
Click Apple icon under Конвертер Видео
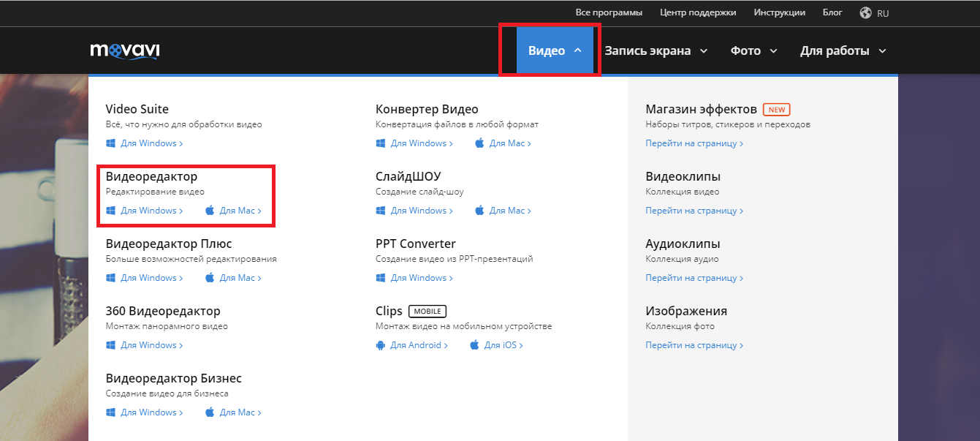pyautogui.click(x=480, y=143)
